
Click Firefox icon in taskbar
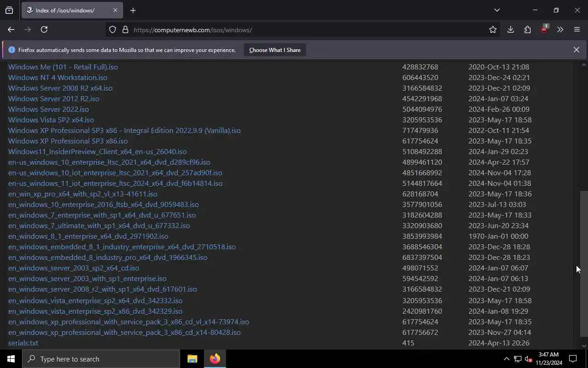[x=215, y=359]
